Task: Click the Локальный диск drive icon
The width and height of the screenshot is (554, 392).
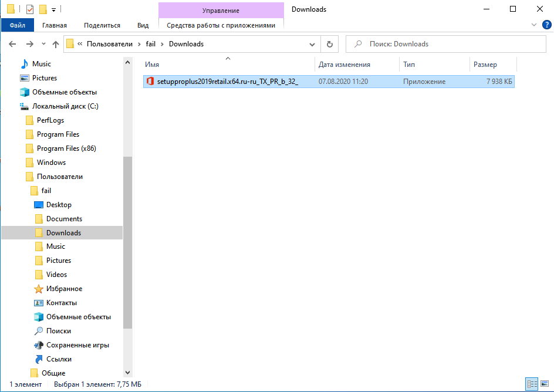Action: [x=25, y=106]
